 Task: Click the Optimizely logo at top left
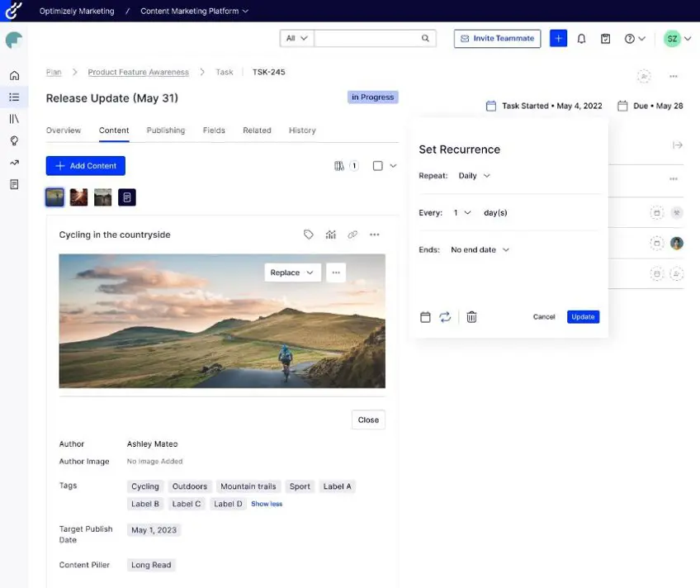[x=13, y=11]
